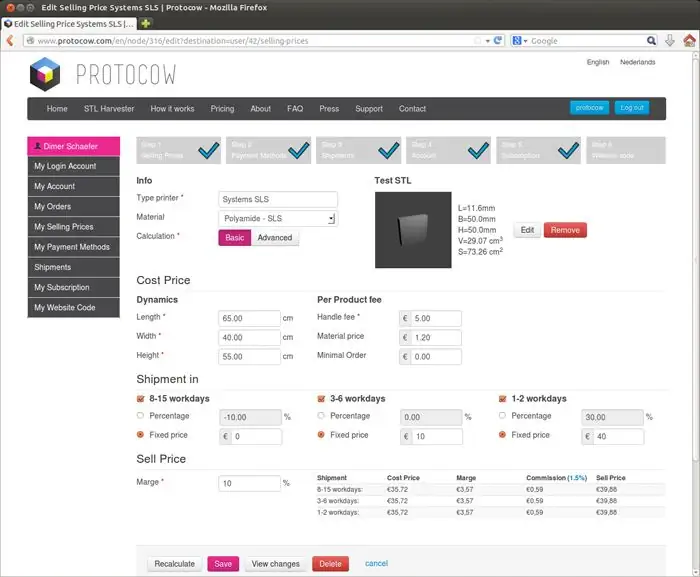700x577 pixels.
Task: Go to How it works page
Action: (172, 109)
